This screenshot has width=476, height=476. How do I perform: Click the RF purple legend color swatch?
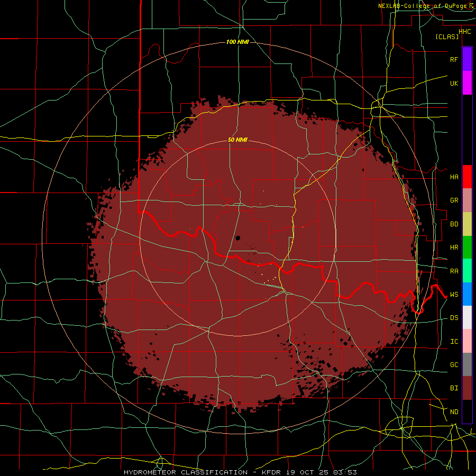[x=467, y=59]
